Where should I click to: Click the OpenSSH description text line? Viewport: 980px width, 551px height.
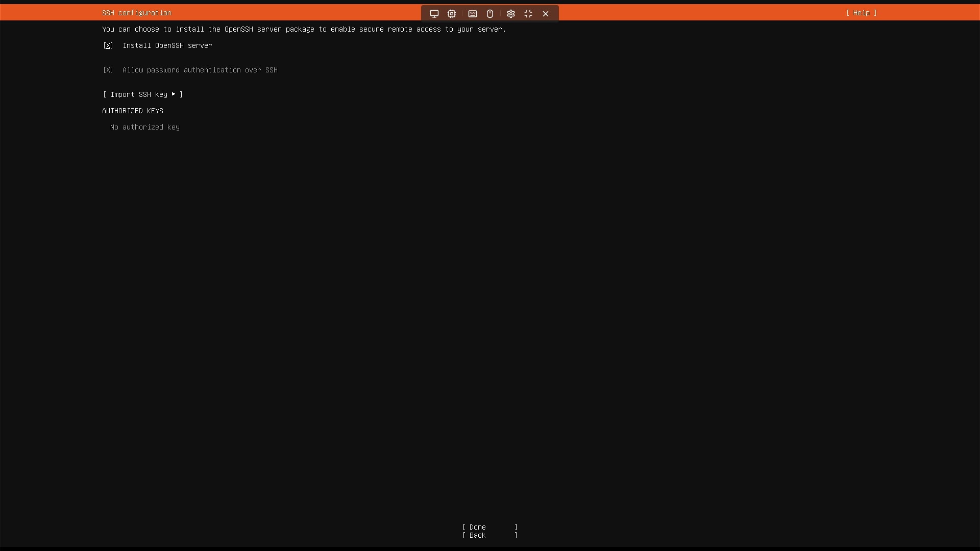point(304,29)
